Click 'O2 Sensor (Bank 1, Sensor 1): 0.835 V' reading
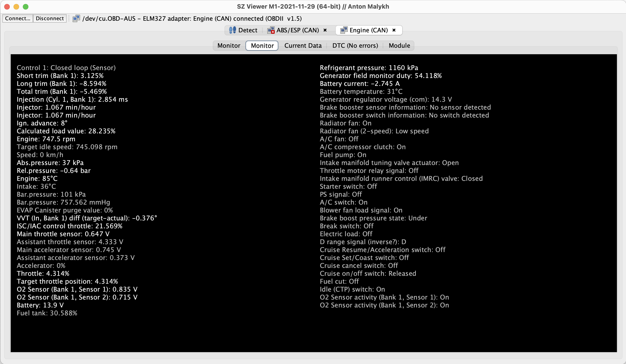 (77, 290)
